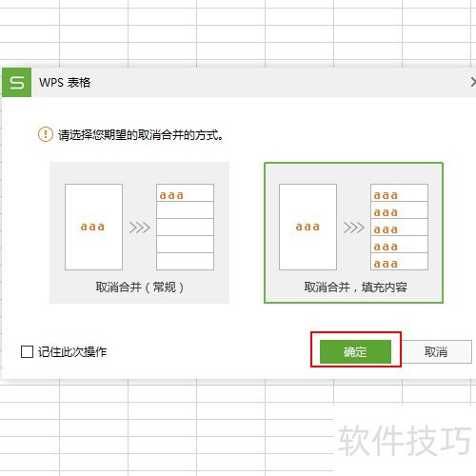Confirm with the green 确定 button
This screenshot has height=476, width=476.
click(355, 351)
